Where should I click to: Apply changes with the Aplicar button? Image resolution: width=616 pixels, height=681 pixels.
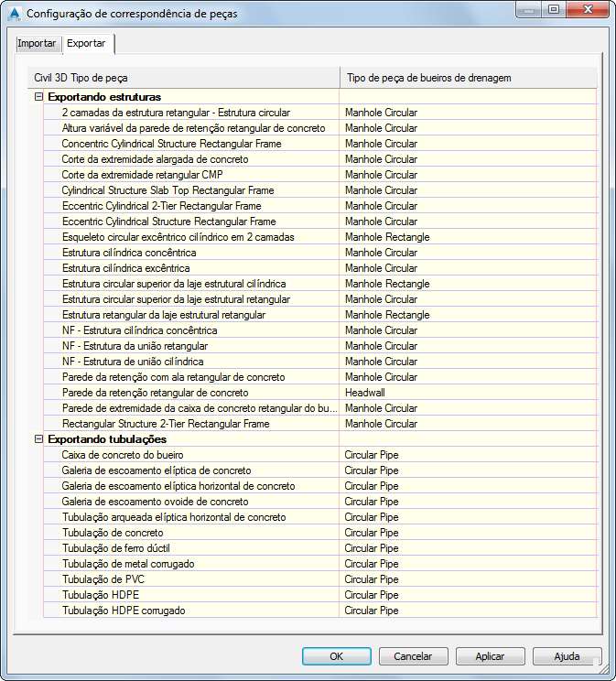coord(490,656)
